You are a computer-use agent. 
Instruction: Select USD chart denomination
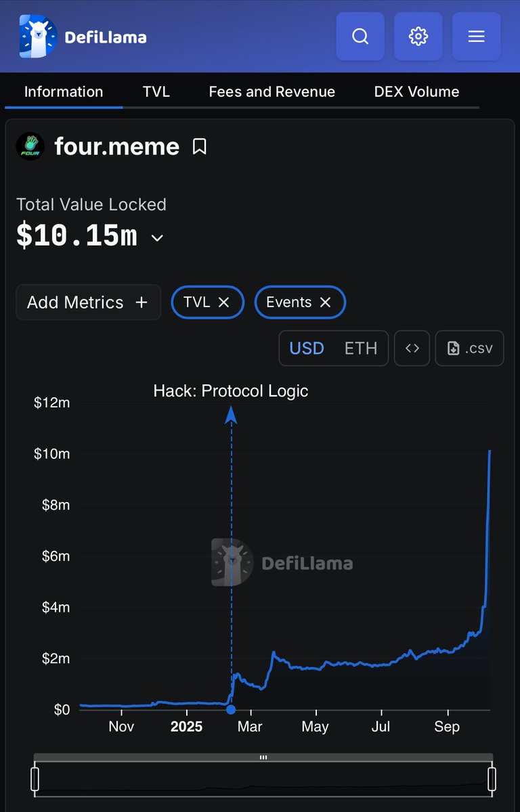[307, 348]
